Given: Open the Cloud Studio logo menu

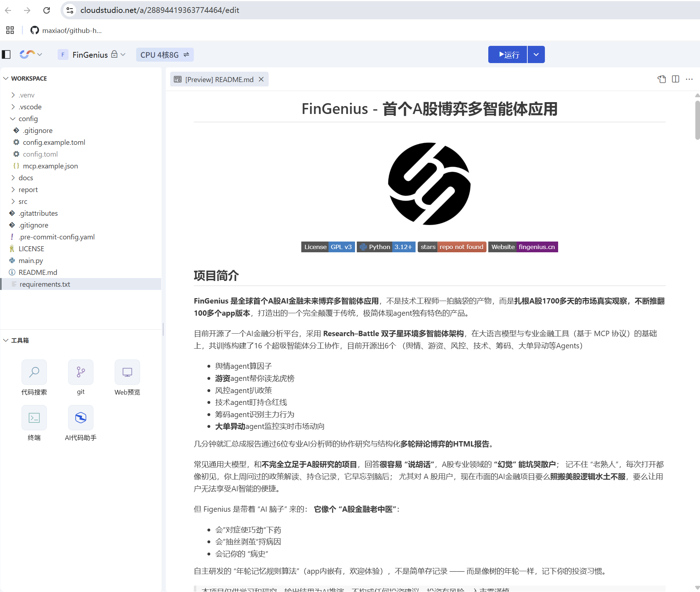Looking at the screenshot, I should [31, 54].
